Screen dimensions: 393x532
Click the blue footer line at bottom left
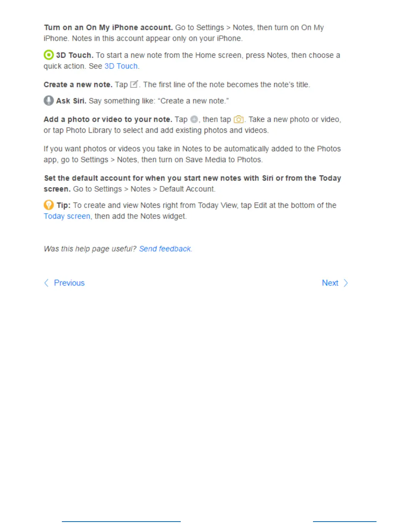tap(121, 522)
